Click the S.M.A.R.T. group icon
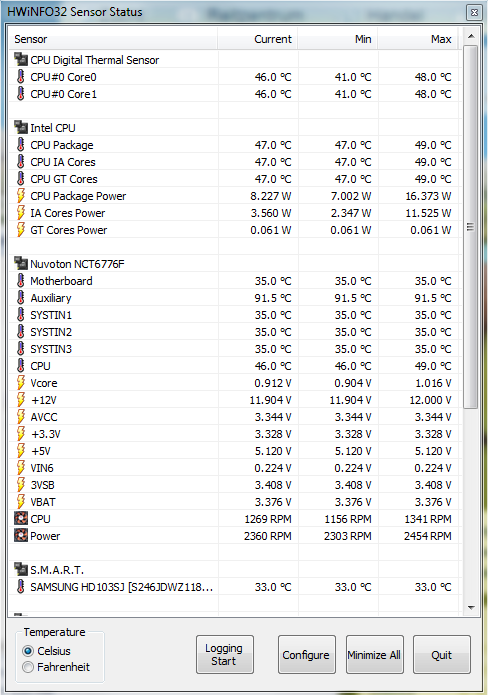The width and height of the screenshot is (488, 695). pyautogui.click(x=20, y=570)
